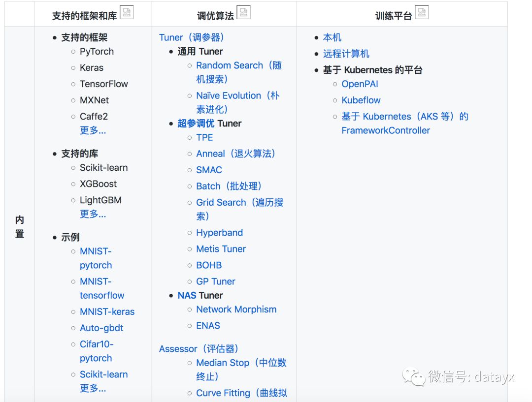Click the NAS link
532x402 pixels.
click(x=187, y=295)
